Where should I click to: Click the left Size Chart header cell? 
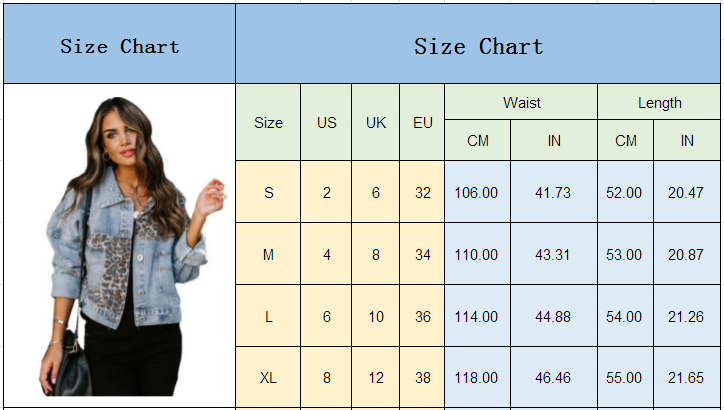click(x=120, y=44)
